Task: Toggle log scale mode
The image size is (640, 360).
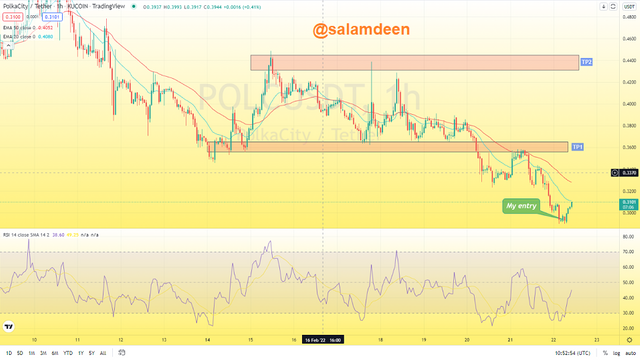Action: click(x=616, y=353)
